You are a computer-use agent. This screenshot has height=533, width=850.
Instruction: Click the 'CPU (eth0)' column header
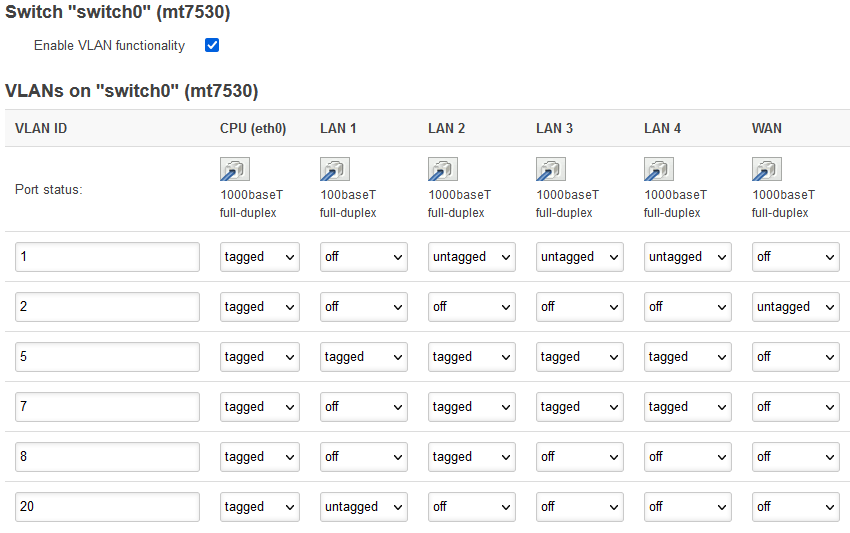click(x=253, y=129)
